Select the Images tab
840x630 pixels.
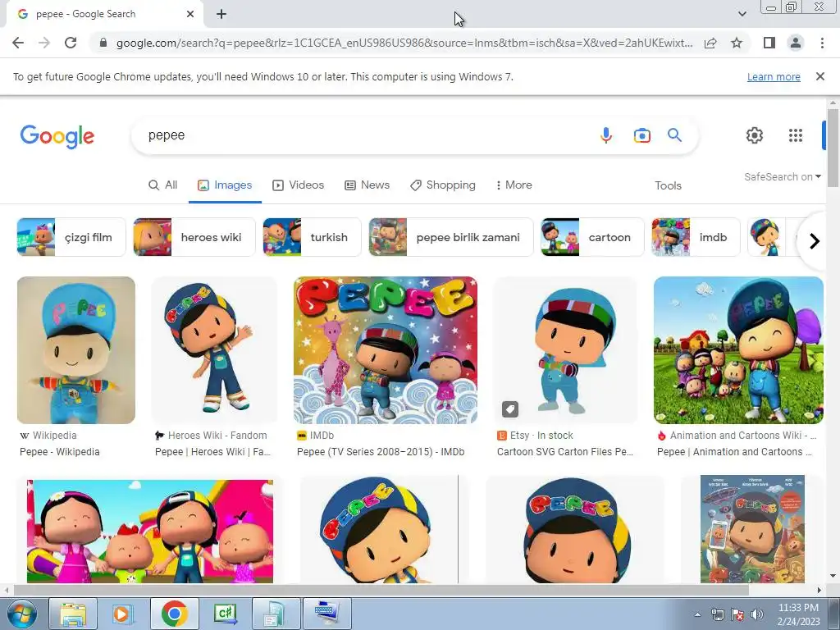(225, 185)
